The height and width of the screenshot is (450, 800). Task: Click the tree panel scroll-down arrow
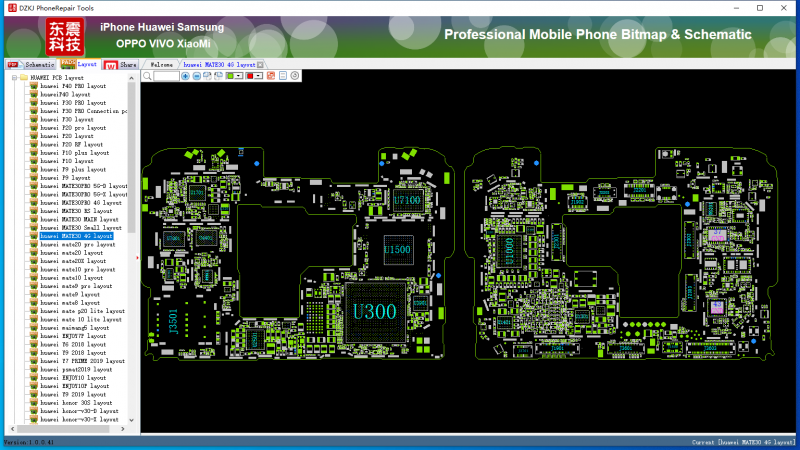(x=132, y=420)
